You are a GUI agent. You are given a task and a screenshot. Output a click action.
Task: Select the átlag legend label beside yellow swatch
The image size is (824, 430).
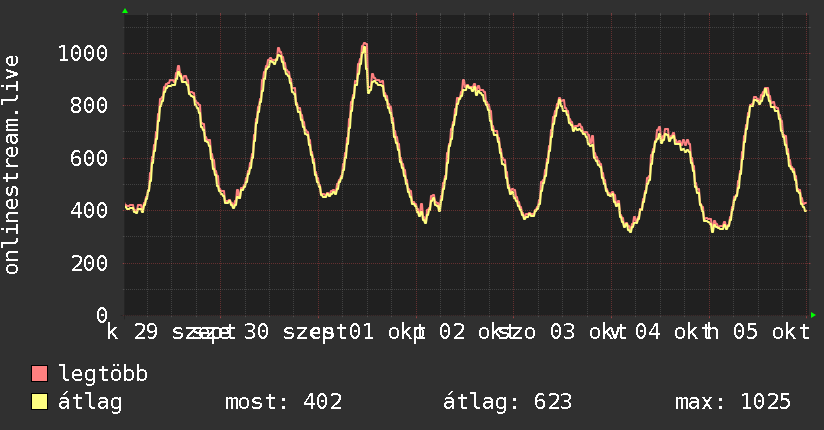[90, 402]
